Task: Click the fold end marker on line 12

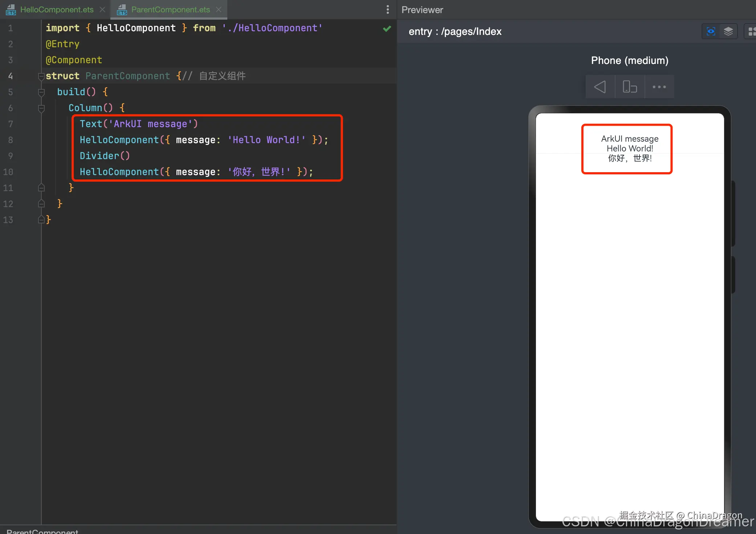Action: pyautogui.click(x=41, y=204)
